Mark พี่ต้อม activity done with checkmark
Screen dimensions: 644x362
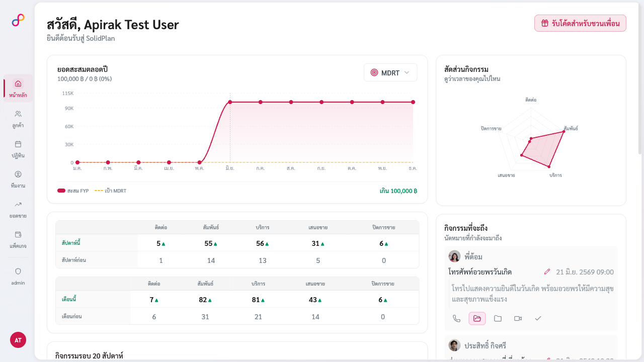coord(538,318)
